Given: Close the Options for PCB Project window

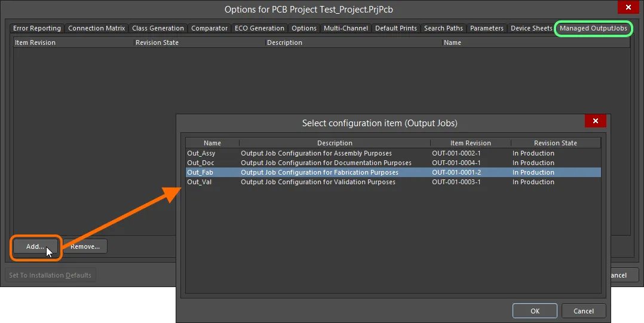Looking at the screenshot, I should coord(628,7).
